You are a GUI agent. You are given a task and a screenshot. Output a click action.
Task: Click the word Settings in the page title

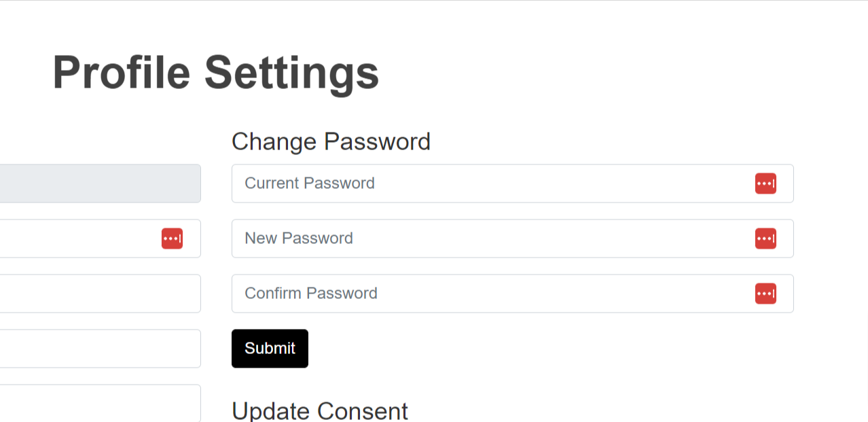point(291,73)
